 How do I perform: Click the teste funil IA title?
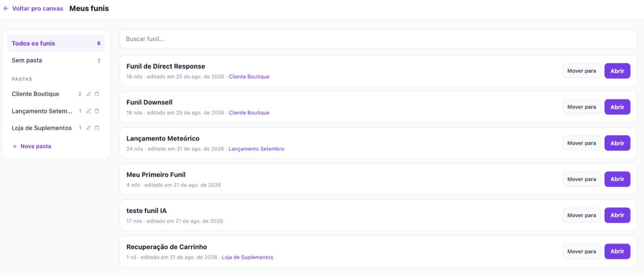pyautogui.click(x=147, y=211)
